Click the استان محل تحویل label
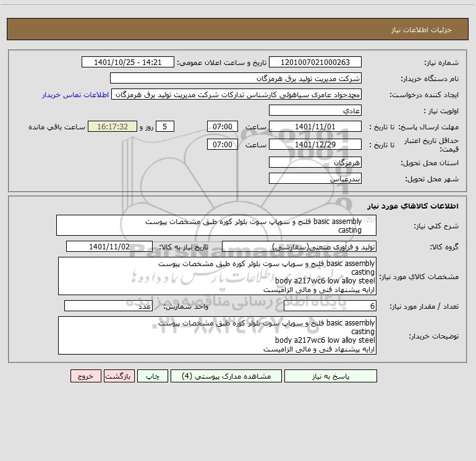The height and width of the screenshot is (461, 476). pos(430,163)
